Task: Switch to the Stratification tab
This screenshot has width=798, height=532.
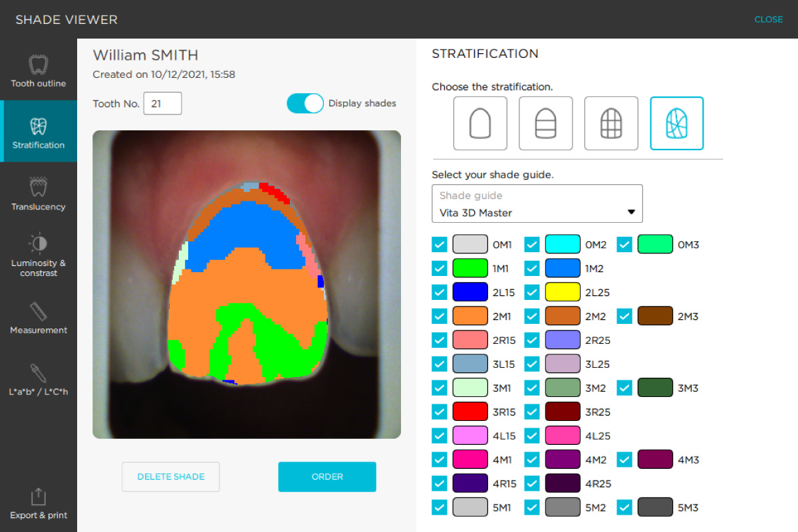Action: coord(39,133)
